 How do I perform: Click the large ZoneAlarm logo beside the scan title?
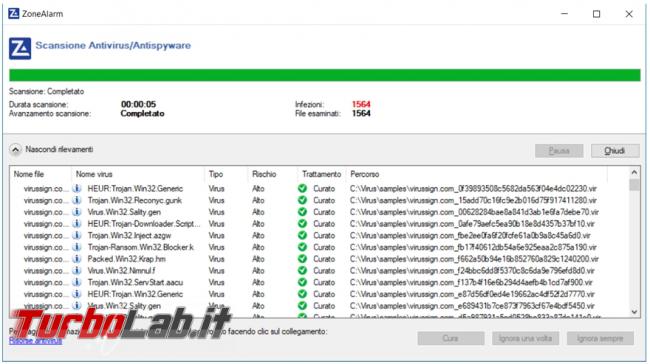point(20,49)
